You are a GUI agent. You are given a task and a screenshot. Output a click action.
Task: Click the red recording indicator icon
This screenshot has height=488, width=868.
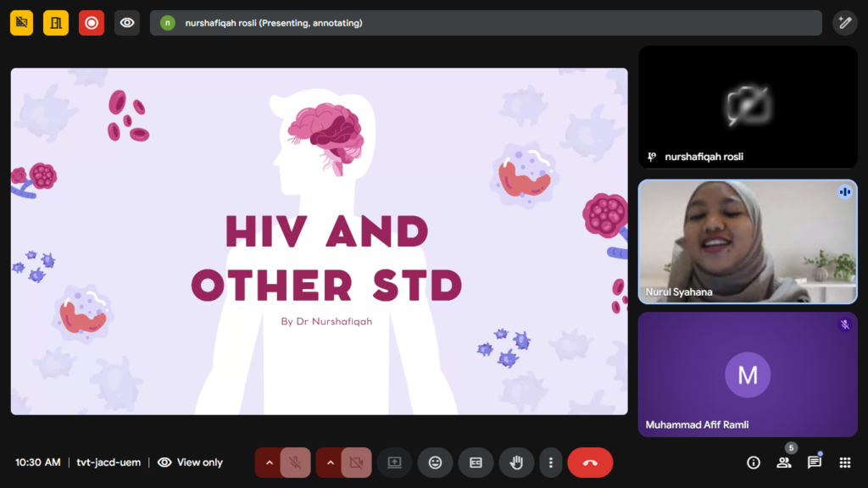(x=92, y=23)
